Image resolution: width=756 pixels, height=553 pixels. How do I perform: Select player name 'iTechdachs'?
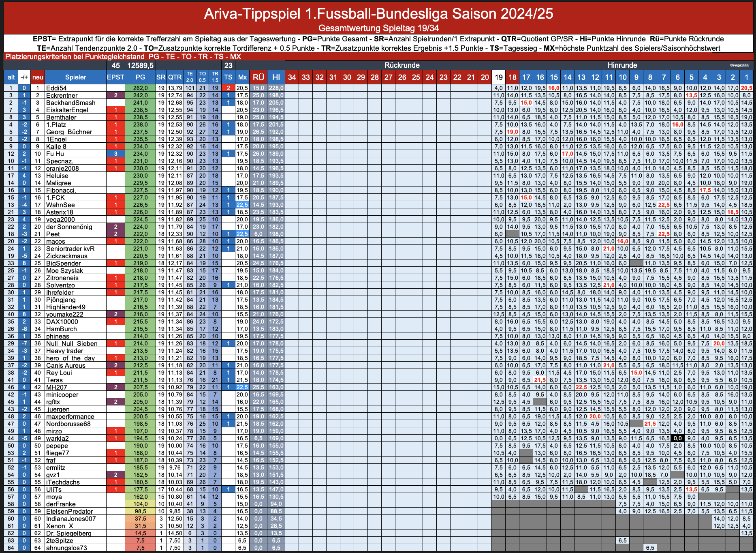coord(63,482)
